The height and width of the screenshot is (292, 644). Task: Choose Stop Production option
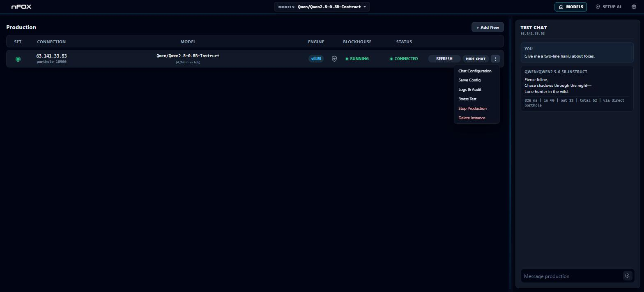tap(472, 109)
